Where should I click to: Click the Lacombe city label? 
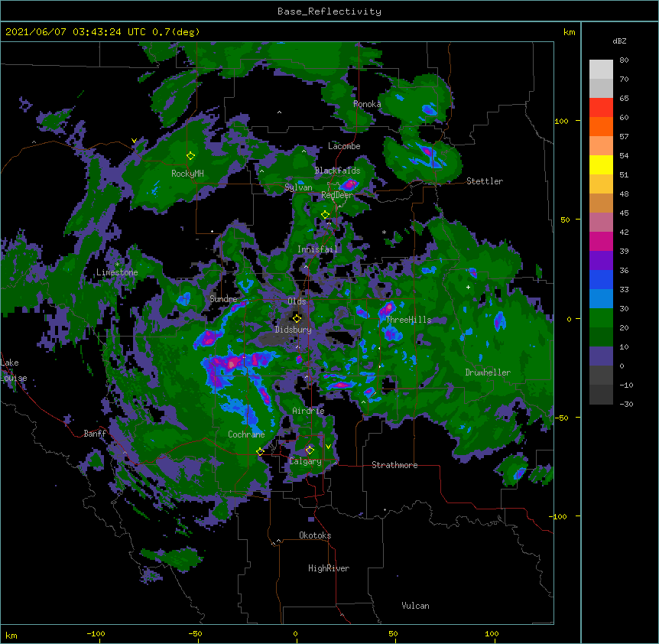pos(344,146)
